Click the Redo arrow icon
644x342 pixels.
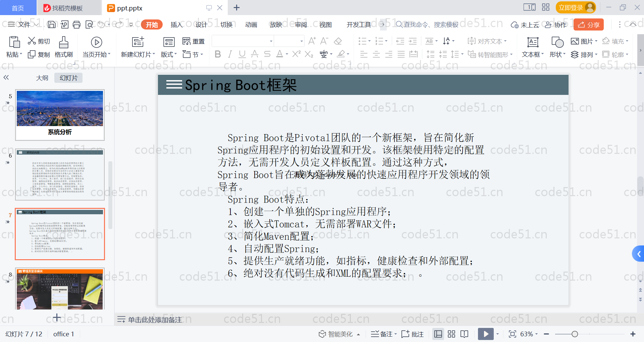tap(119, 24)
